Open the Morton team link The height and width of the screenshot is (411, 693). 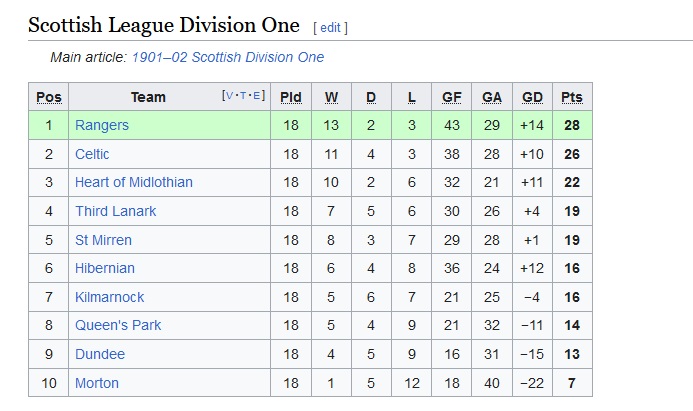[x=97, y=383]
